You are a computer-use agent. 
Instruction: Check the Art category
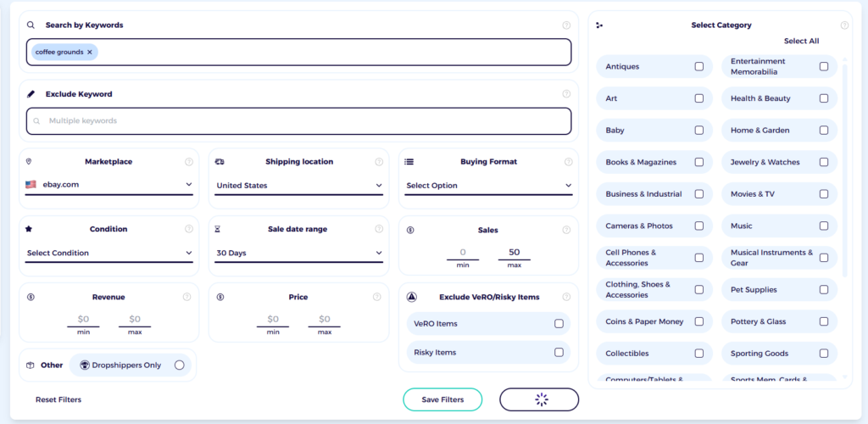(699, 98)
